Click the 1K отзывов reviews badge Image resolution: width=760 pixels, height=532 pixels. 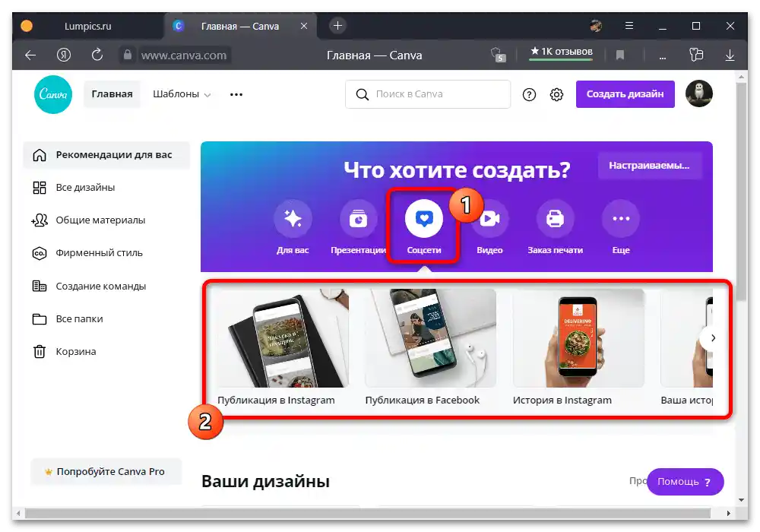point(562,52)
